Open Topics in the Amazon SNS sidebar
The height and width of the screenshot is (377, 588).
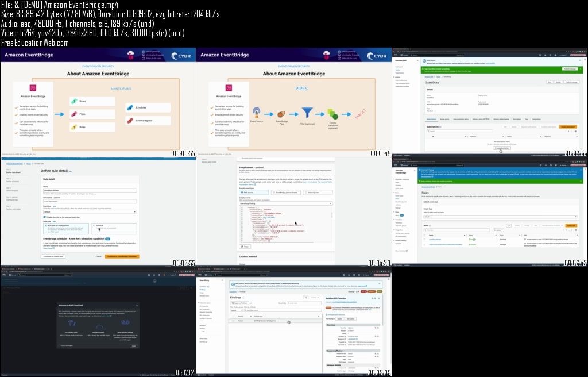coord(397,70)
